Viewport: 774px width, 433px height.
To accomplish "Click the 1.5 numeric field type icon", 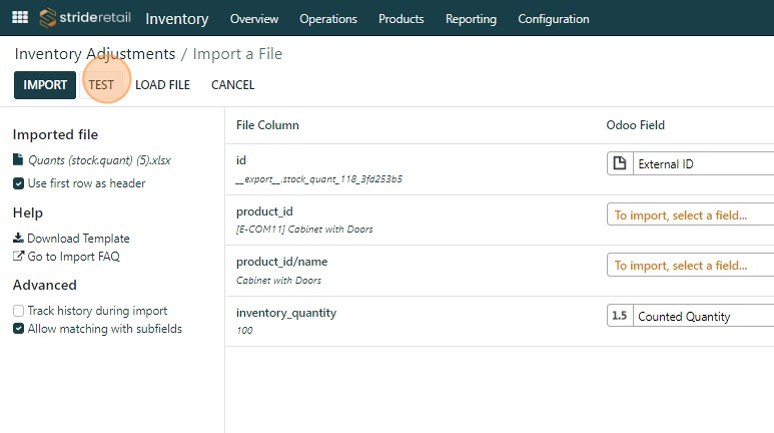I will [620, 316].
